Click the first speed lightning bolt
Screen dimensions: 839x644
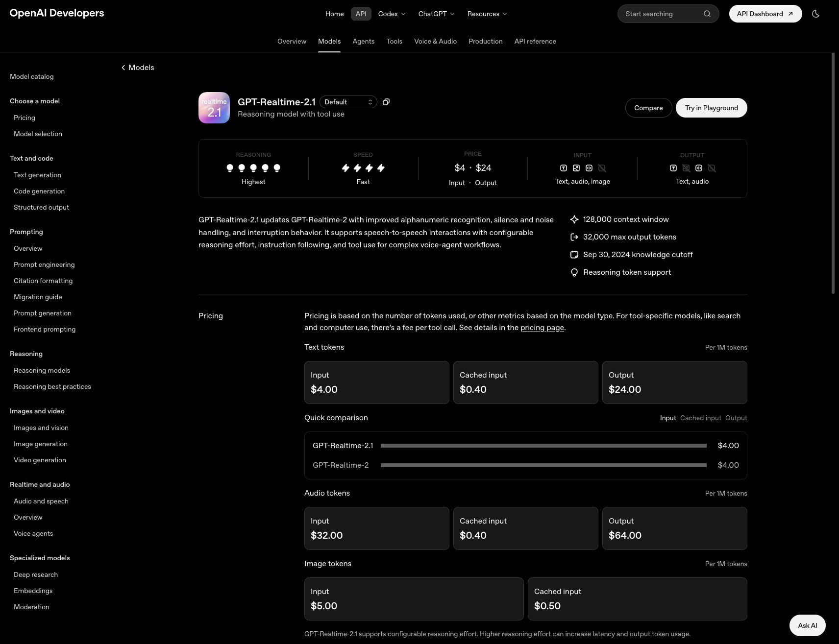tap(345, 168)
